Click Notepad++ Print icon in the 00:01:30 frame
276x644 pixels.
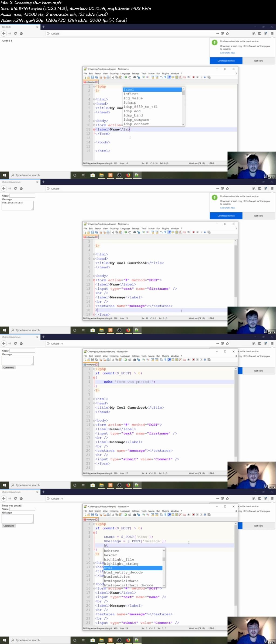point(108,77)
